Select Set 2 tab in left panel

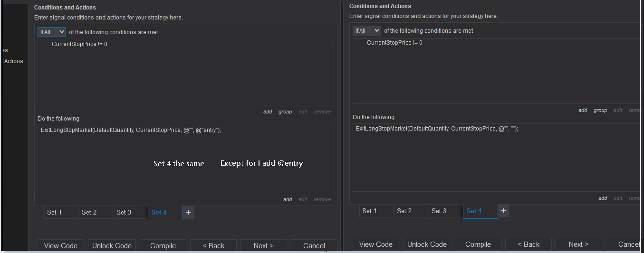click(x=96, y=213)
